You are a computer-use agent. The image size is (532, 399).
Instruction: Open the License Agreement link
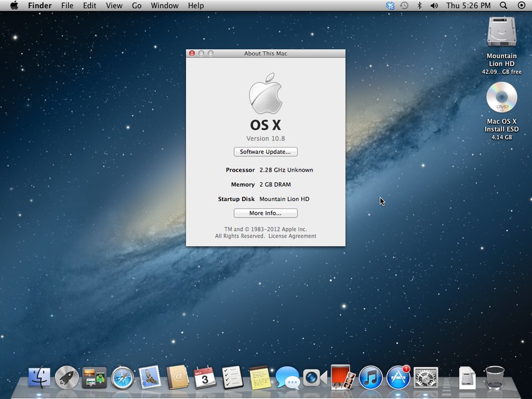(x=292, y=236)
